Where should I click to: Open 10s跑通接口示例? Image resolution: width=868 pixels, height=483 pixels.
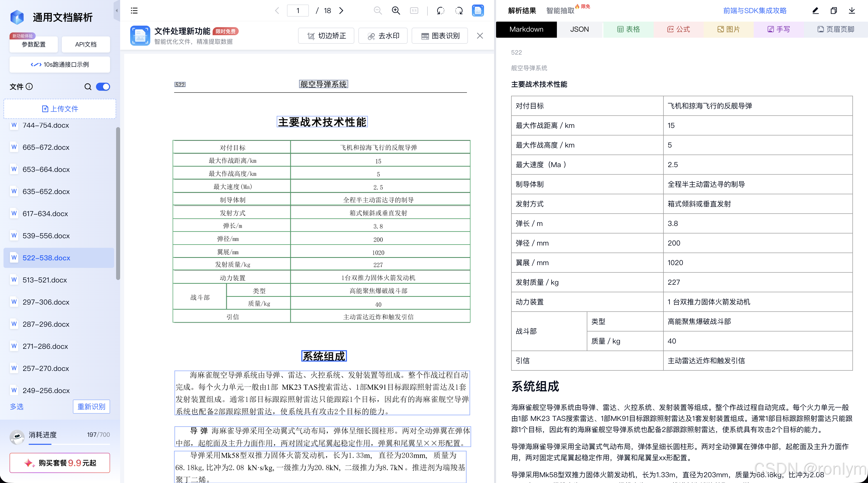[x=60, y=64]
